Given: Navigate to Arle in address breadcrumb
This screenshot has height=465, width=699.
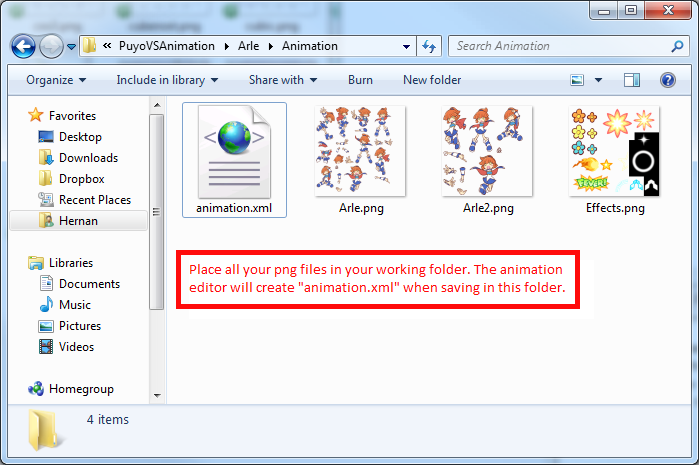Looking at the screenshot, I should [x=248, y=46].
